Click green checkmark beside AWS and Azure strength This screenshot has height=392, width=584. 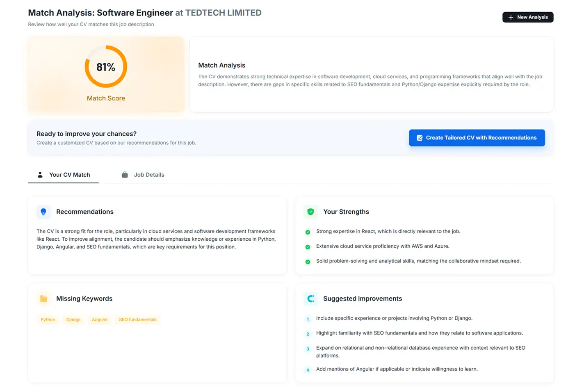308,247
